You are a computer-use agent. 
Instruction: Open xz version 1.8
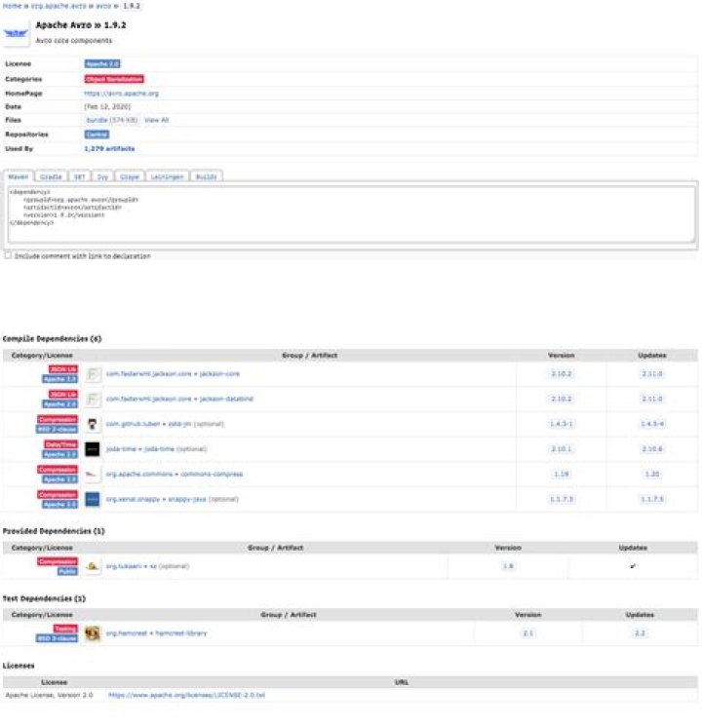point(508,566)
